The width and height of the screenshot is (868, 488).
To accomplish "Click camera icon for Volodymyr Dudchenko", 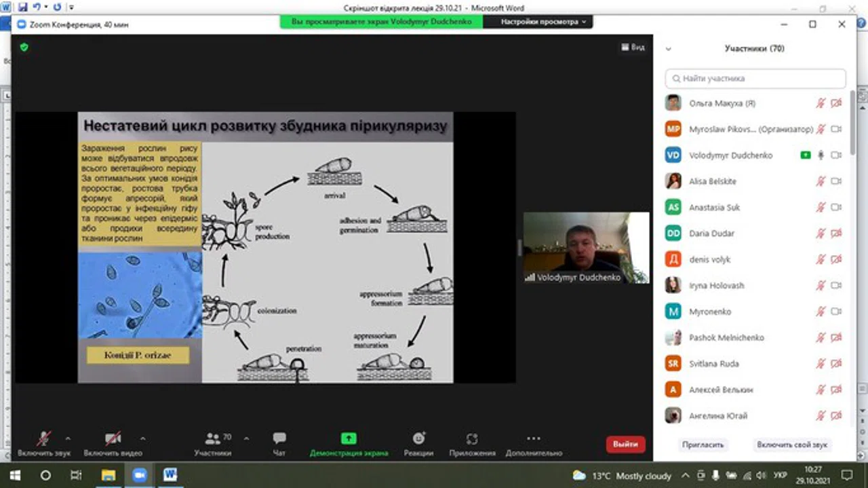I will point(836,155).
